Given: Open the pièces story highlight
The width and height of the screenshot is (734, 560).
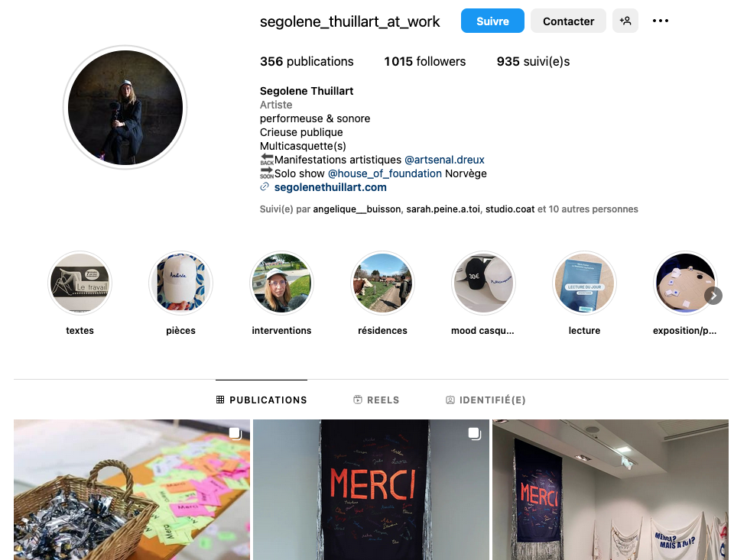Looking at the screenshot, I should point(180,283).
